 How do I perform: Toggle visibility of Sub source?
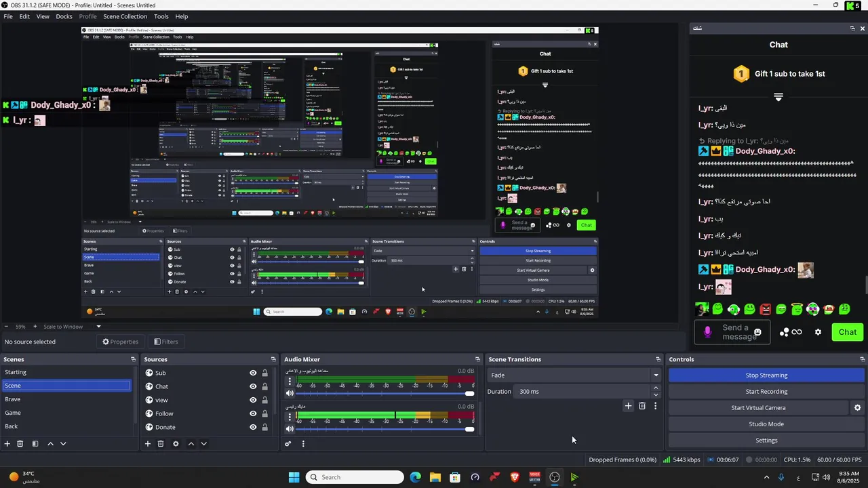(253, 373)
